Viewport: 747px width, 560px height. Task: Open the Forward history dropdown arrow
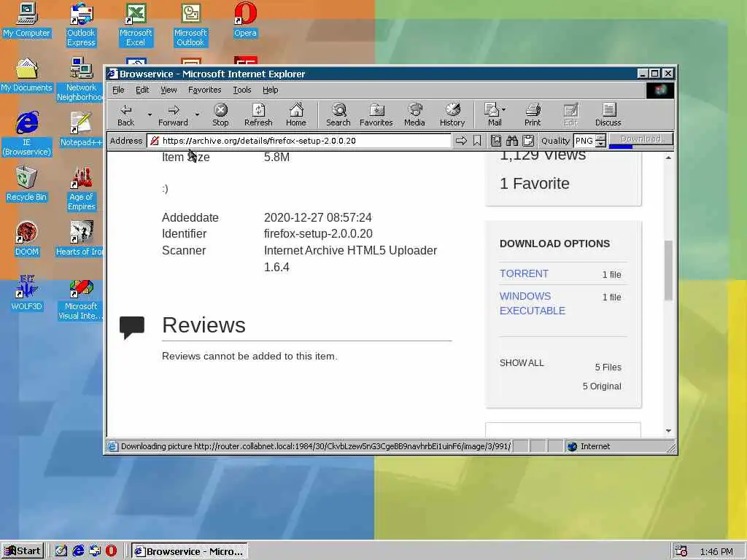pyautogui.click(x=197, y=114)
